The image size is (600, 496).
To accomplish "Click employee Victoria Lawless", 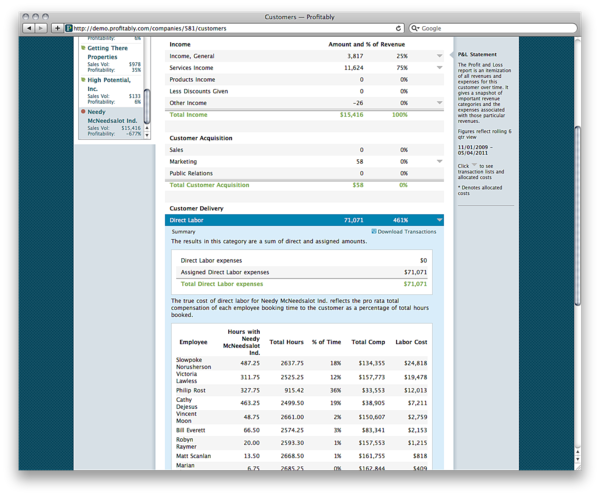I will pos(186,377).
